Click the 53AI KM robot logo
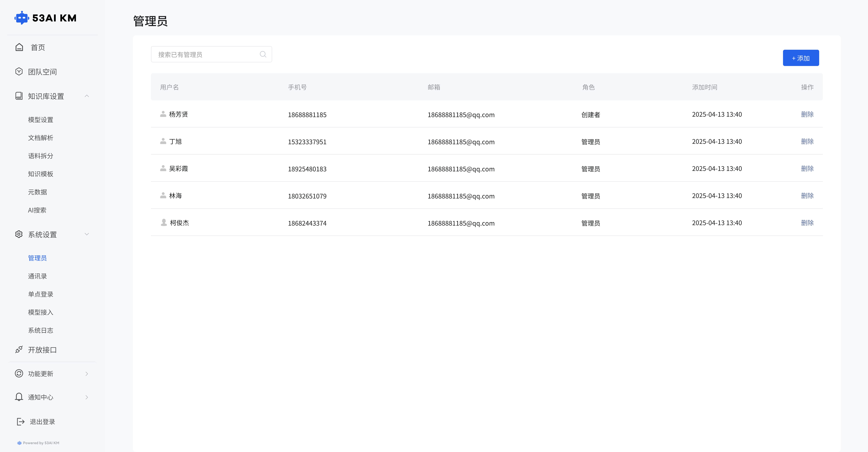This screenshot has height=452, width=868. point(22,18)
